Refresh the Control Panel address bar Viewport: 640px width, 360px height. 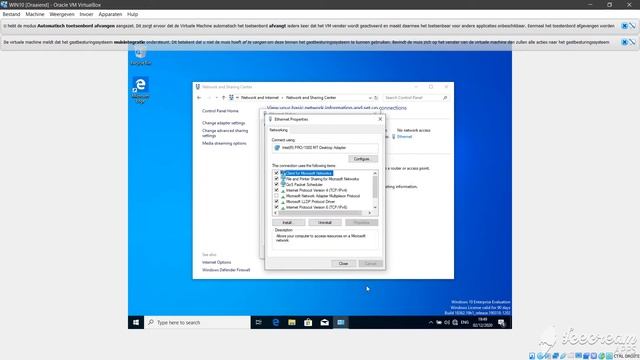pos(376,98)
